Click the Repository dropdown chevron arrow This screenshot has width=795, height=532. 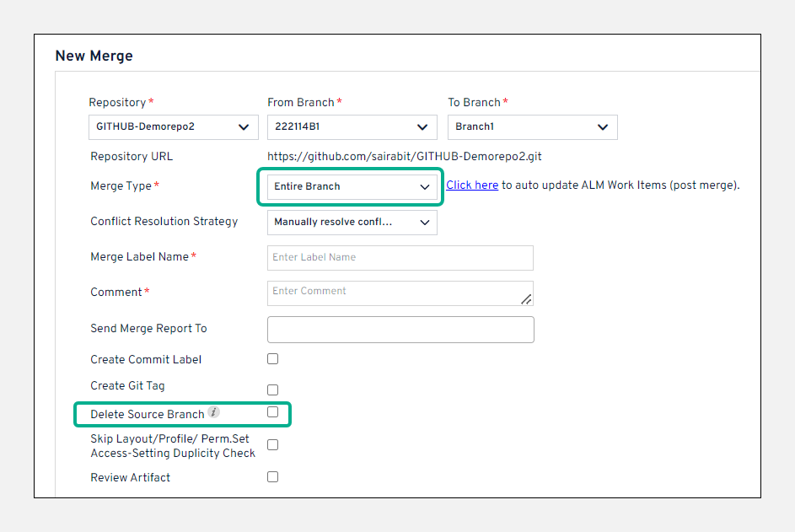[244, 127]
